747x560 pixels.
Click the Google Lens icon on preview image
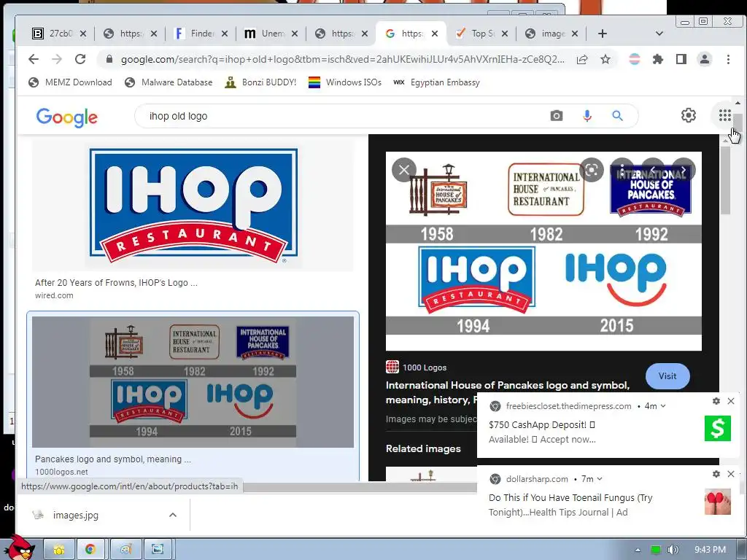592,170
